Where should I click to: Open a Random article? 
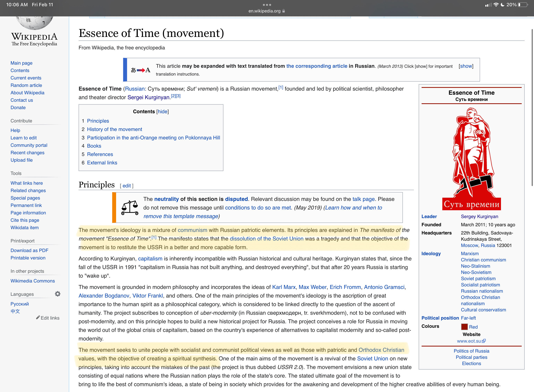tap(26, 85)
